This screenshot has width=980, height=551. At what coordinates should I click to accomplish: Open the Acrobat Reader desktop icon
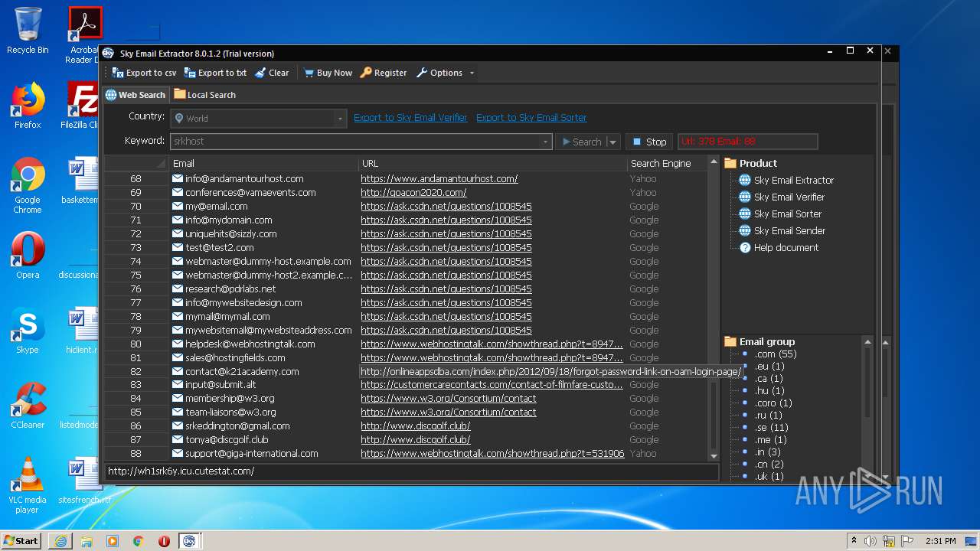click(84, 35)
